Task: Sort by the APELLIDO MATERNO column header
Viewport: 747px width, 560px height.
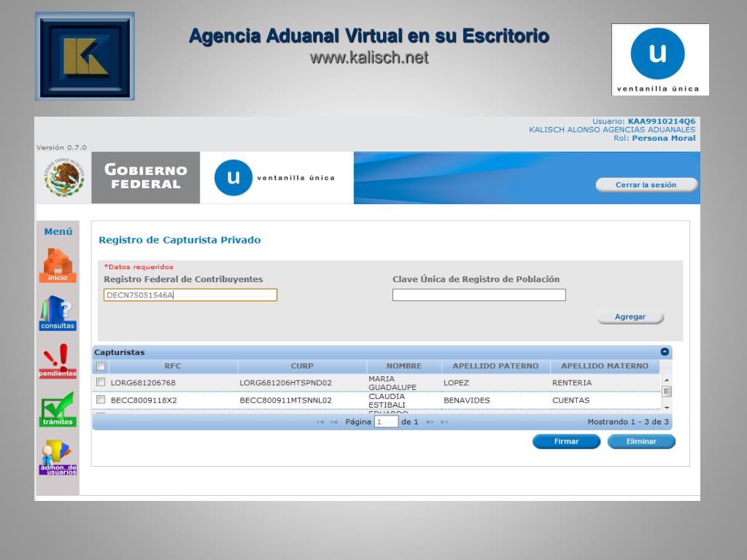Action: (x=605, y=366)
